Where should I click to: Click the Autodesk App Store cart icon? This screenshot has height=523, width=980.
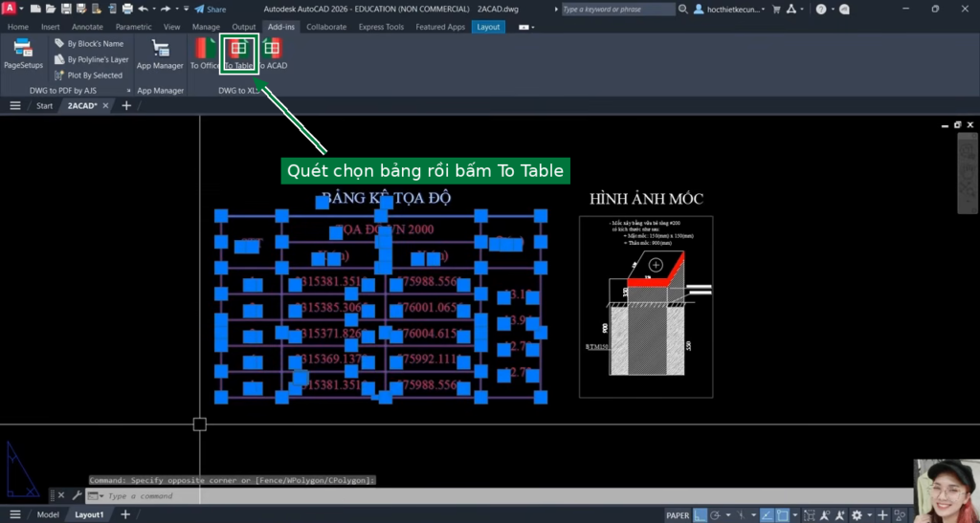click(x=776, y=10)
